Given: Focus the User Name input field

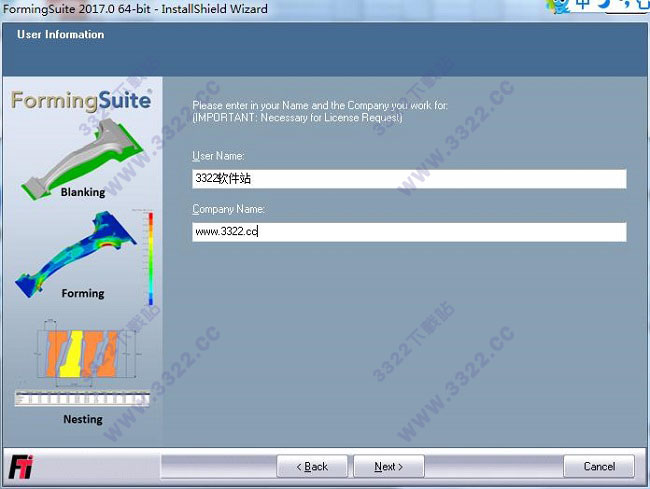Looking at the screenshot, I should tap(409, 179).
